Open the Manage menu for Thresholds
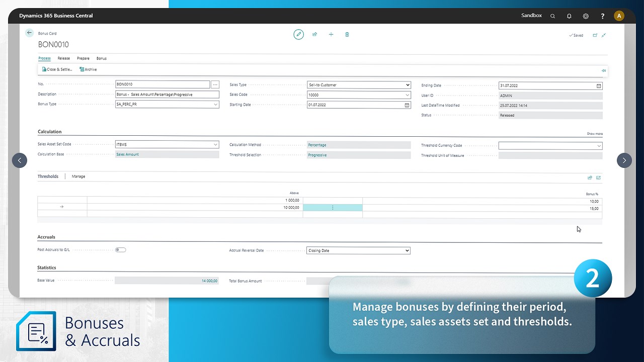The height and width of the screenshot is (362, 644). (x=78, y=176)
